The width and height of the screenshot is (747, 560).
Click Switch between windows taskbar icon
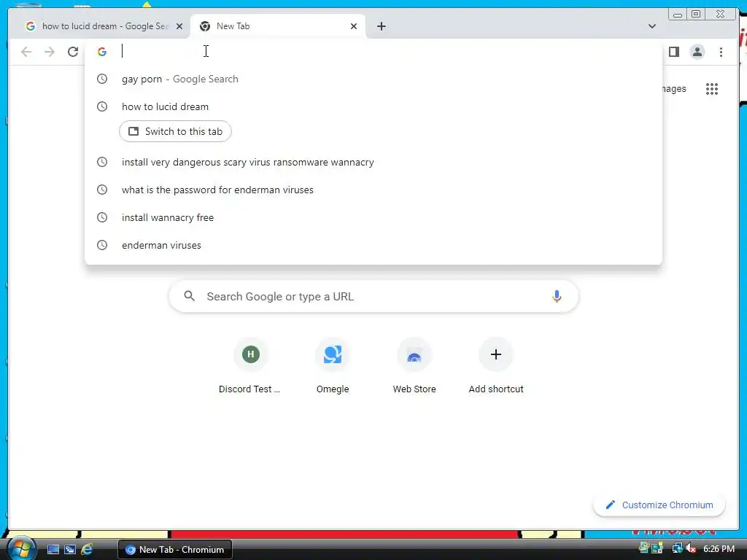[x=70, y=550]
